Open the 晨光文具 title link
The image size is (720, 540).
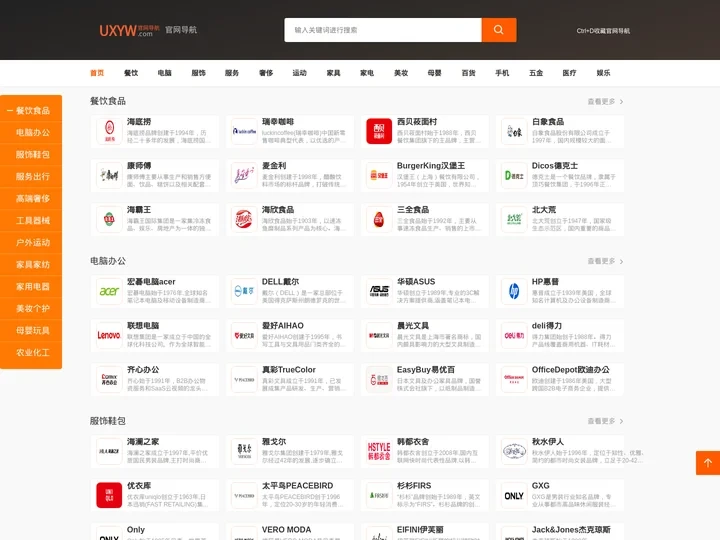pyautogui.click(x=413, y=326)
